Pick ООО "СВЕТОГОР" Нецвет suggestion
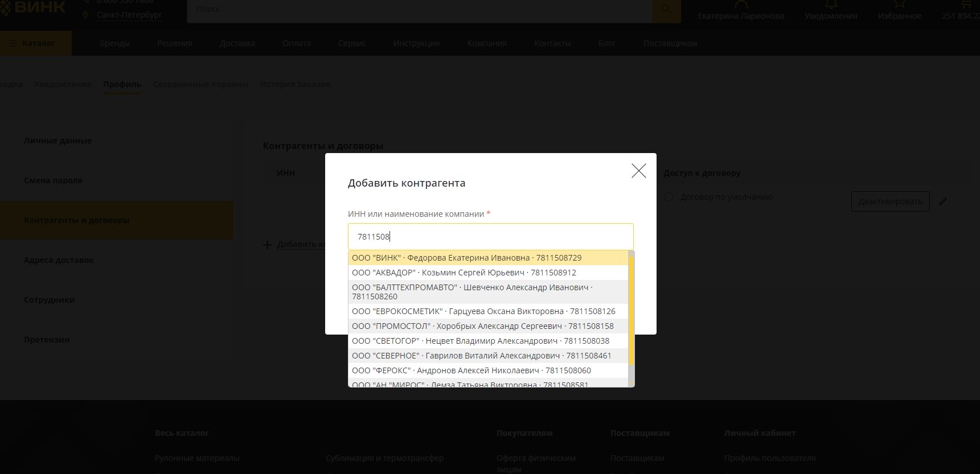Image resolution: width=980 pixels, height=474 pixels. (x=488, y=341)
